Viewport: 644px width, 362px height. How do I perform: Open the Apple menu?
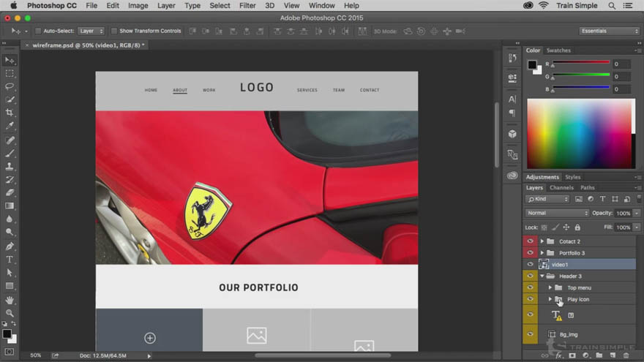coord(14,5)
